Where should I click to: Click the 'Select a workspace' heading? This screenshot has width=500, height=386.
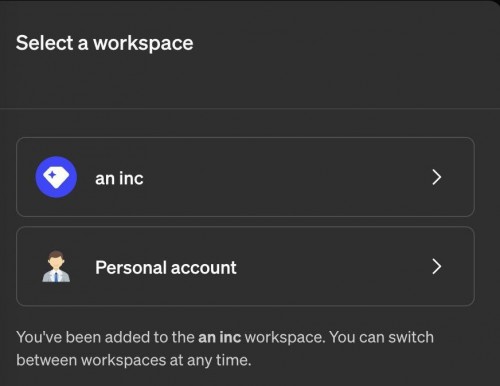105,43
